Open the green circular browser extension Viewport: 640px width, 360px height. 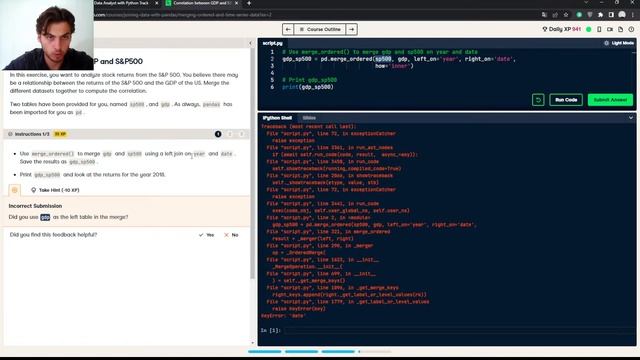[579, 15]
